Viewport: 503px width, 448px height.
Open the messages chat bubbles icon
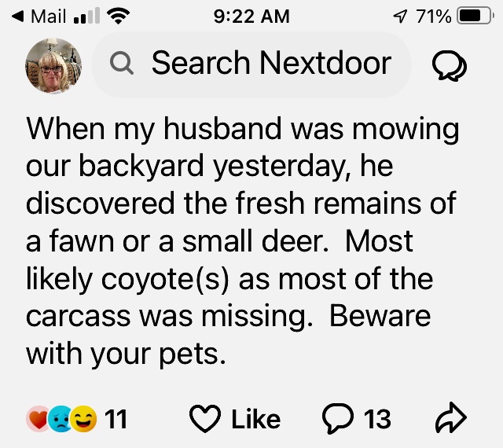(450, 66)
